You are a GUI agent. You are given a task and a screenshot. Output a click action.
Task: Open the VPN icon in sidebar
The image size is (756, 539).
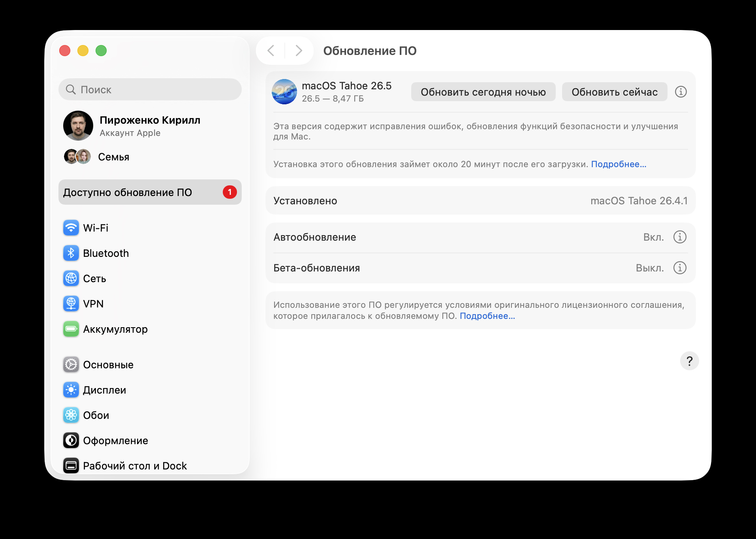71,304
